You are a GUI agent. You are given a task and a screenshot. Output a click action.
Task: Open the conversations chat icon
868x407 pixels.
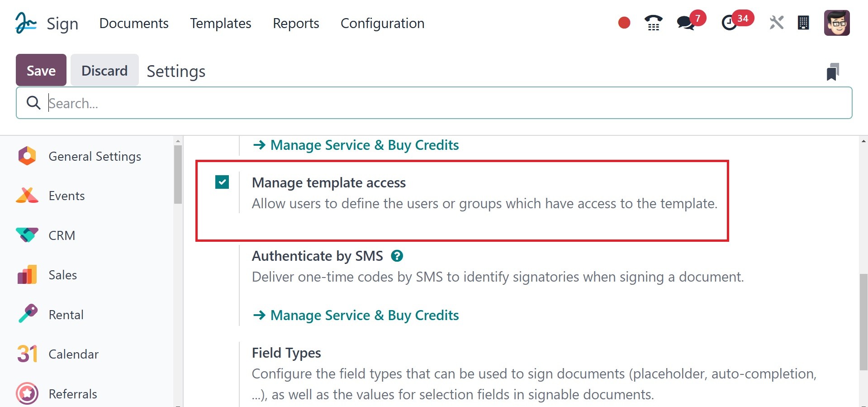[686, 23]
